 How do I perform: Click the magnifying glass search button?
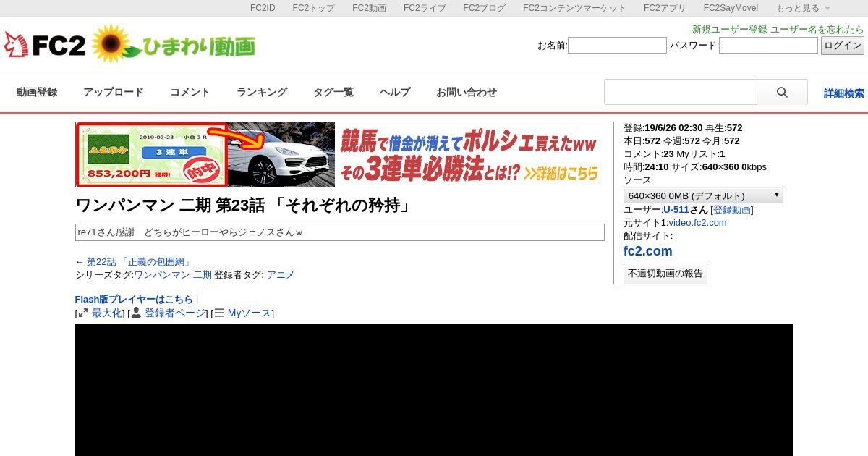tap(782, 92)
